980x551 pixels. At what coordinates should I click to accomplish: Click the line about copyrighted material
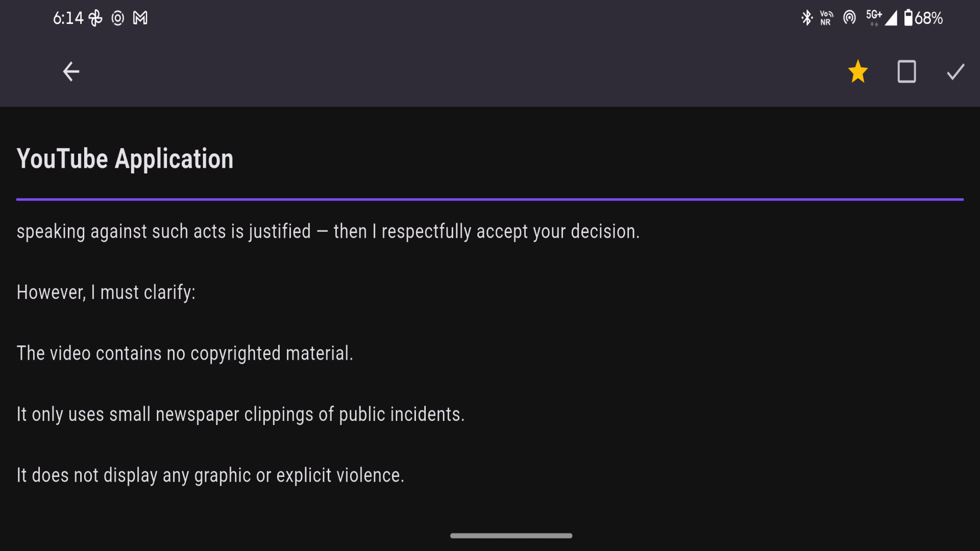[x=185, y=353]
